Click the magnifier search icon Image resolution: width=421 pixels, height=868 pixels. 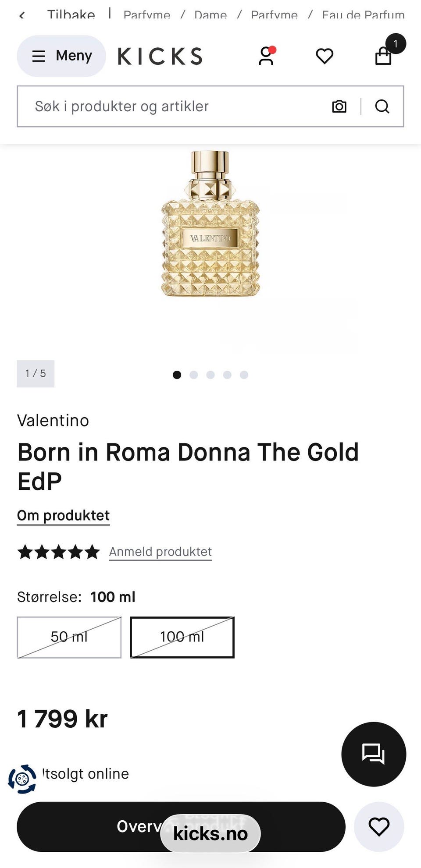click(x=382, y=106)
